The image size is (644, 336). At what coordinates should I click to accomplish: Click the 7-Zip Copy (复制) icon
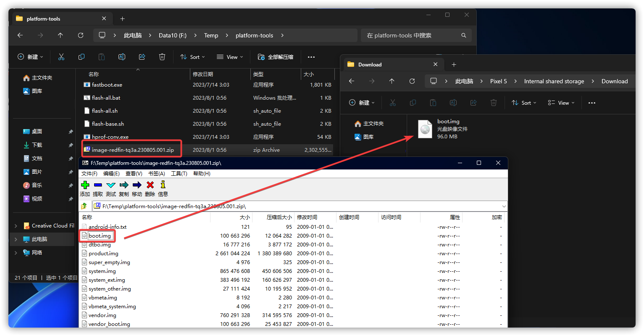[124, 185]
